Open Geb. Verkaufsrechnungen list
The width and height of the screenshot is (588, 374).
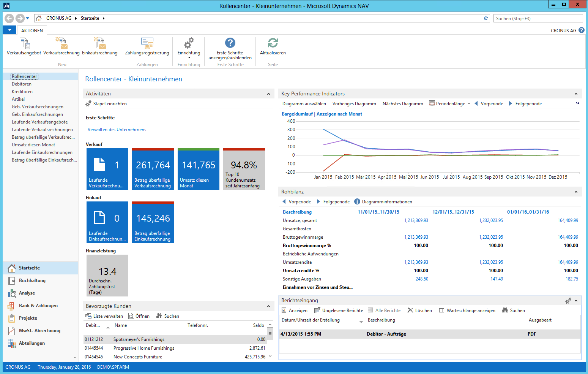[38, 107]
